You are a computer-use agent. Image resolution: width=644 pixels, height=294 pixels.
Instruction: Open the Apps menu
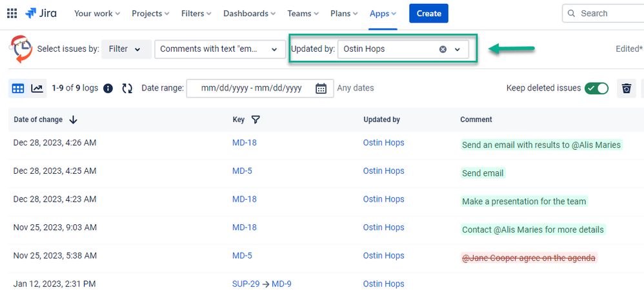click(383, 14)
